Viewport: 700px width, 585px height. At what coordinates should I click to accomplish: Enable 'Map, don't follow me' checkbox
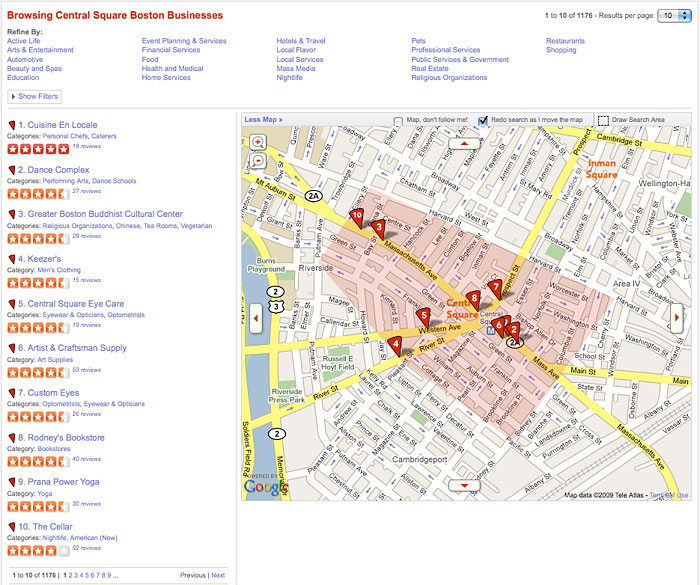(x=398, y=121)
